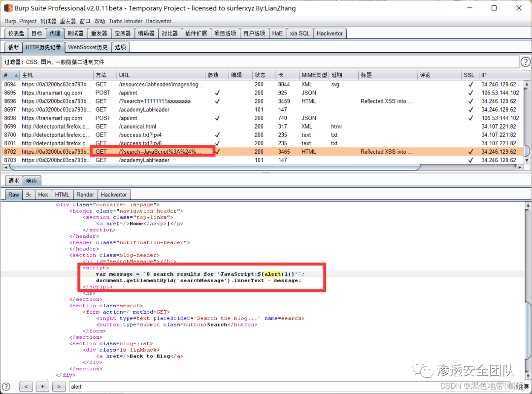Click the history table horizontal scrollbar

(x=215, y=167)
